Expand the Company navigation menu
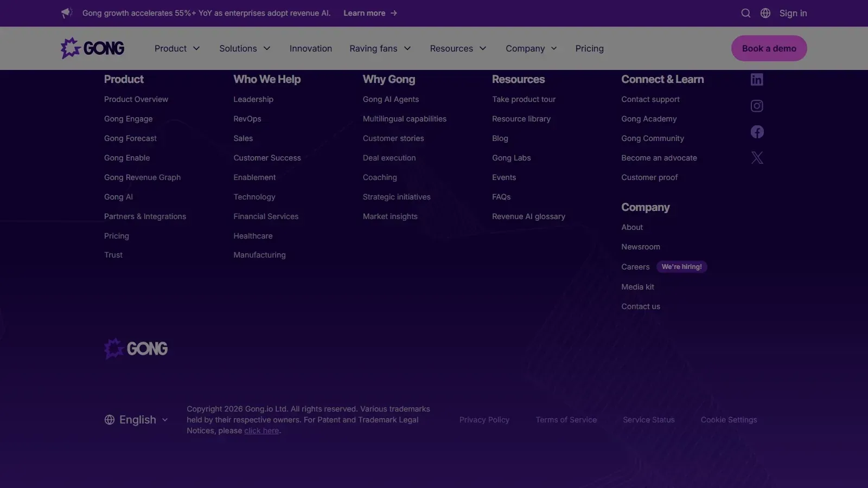The width and height of the screenshot is (868, 488). (532, 48)
